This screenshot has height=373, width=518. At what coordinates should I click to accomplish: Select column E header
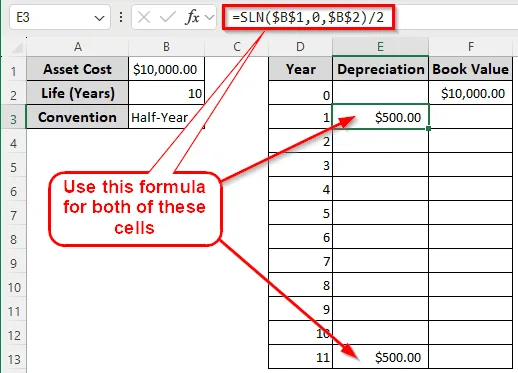click(x=380, y=47)
